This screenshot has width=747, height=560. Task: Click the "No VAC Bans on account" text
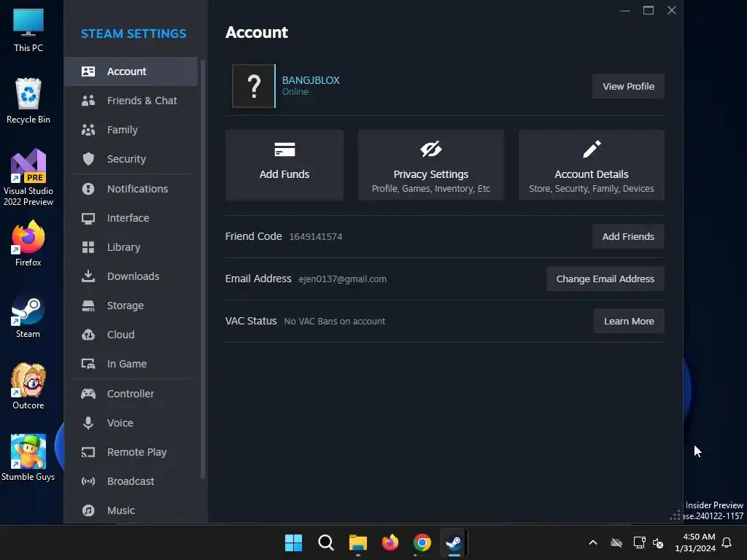pyautogui.click(x=334, y=322)
